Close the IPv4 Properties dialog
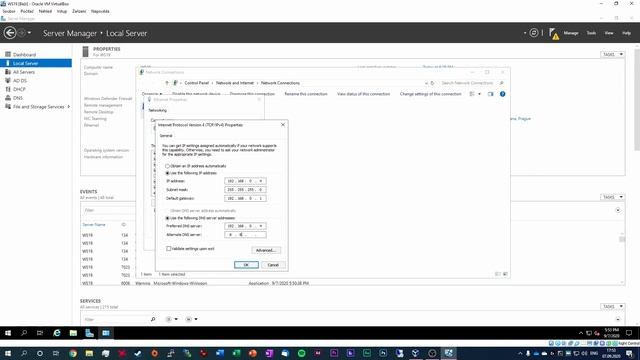This screenshot has width=640, height=360. coord(283,125)
